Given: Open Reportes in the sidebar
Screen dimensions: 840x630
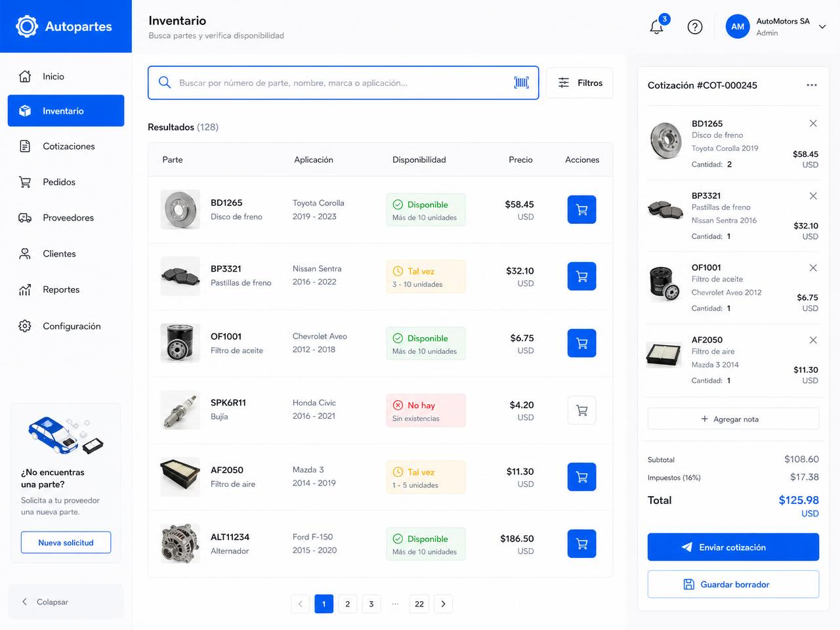Looking at the screenshot, I should click(66, 289).
